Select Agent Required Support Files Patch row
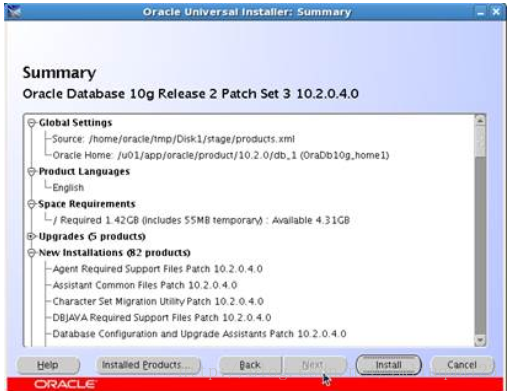Viewport: 509px width, 391px height. click(x=158, y=269)
